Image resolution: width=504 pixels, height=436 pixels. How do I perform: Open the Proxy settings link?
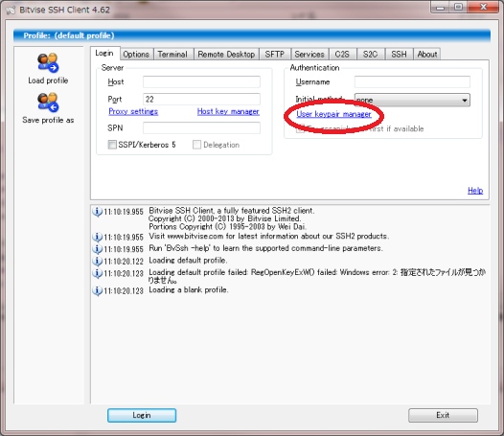pos(133,111)
